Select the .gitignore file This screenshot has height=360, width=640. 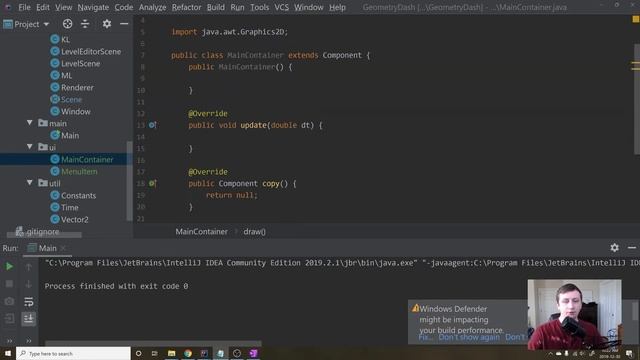pos(42,231)
